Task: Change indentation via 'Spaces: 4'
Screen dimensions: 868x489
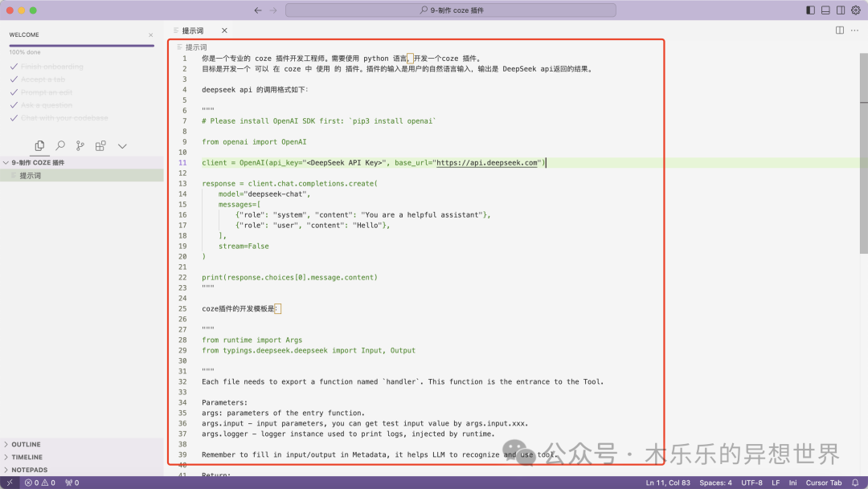Action: 715,483
